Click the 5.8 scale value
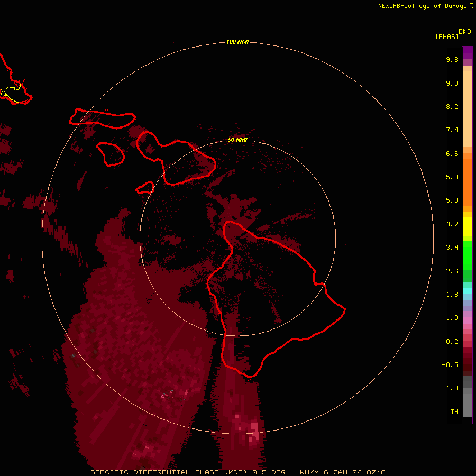This screenshot has height=476, width=476. click(452, 177)
